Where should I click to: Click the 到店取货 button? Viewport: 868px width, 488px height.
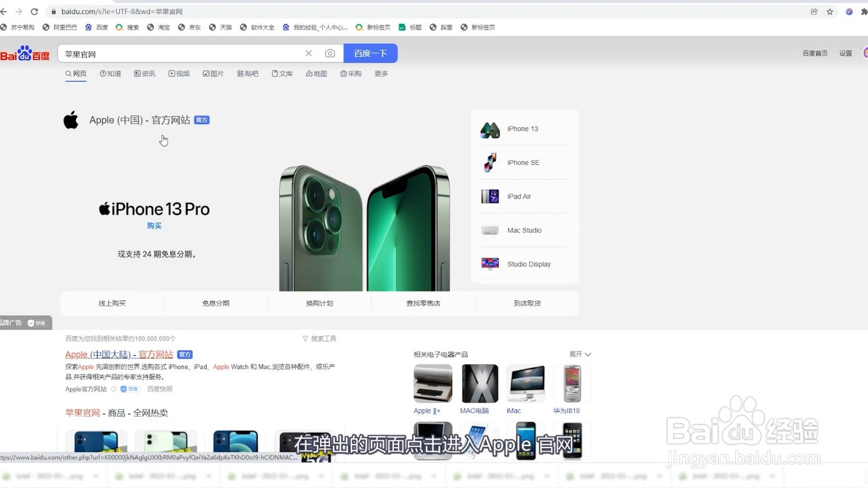[527, 304]
